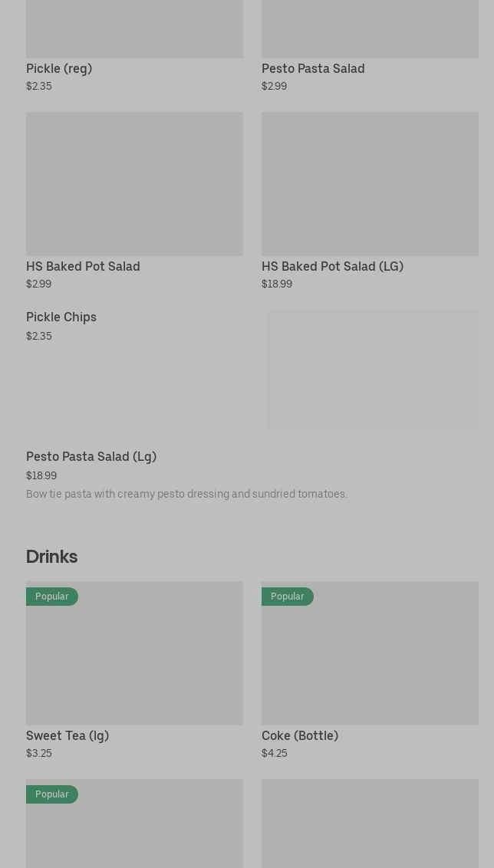
Task: Open the Pickle Chips menu item
Action: [61, 317]
